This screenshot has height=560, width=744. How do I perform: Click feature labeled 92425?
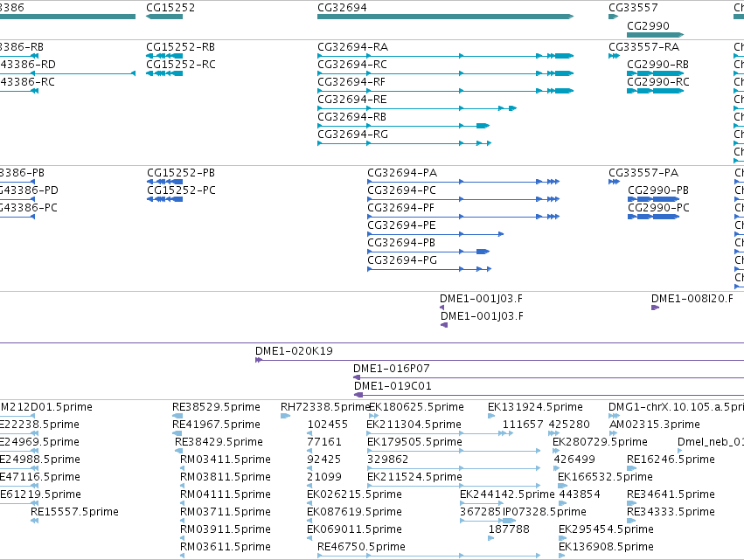point(324,460)
